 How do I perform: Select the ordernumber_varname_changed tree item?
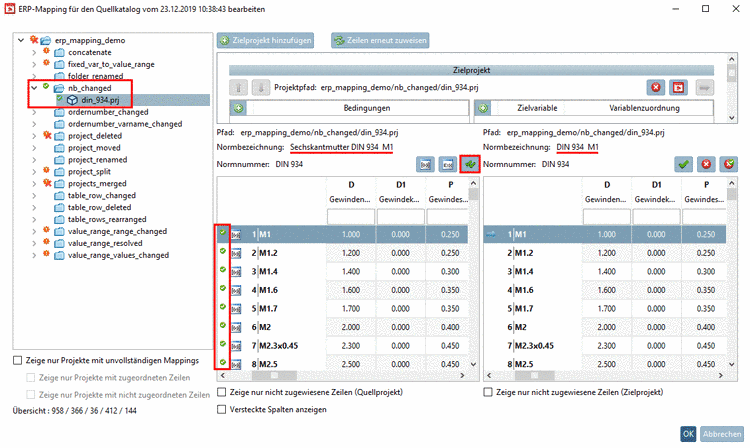pos(125,124)
